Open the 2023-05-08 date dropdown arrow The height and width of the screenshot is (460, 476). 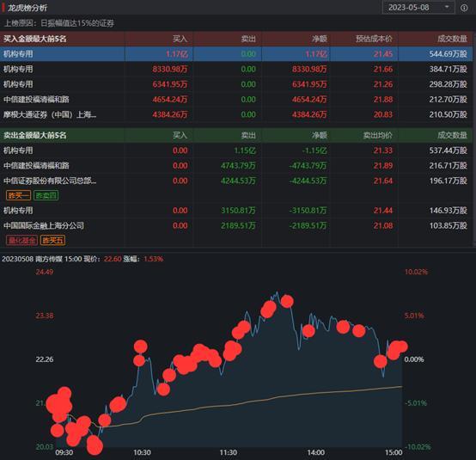[447, 7]
